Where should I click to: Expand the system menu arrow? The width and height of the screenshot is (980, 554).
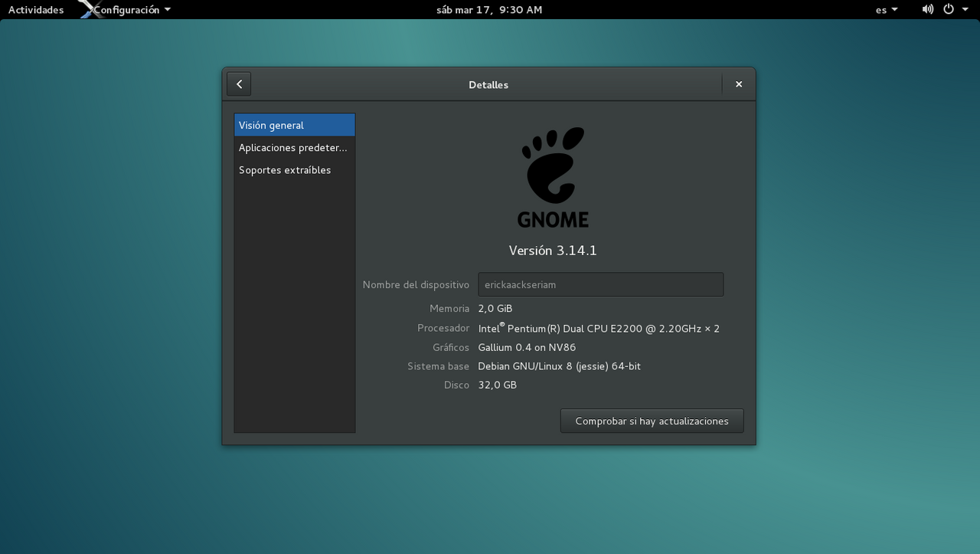point(965,10)
